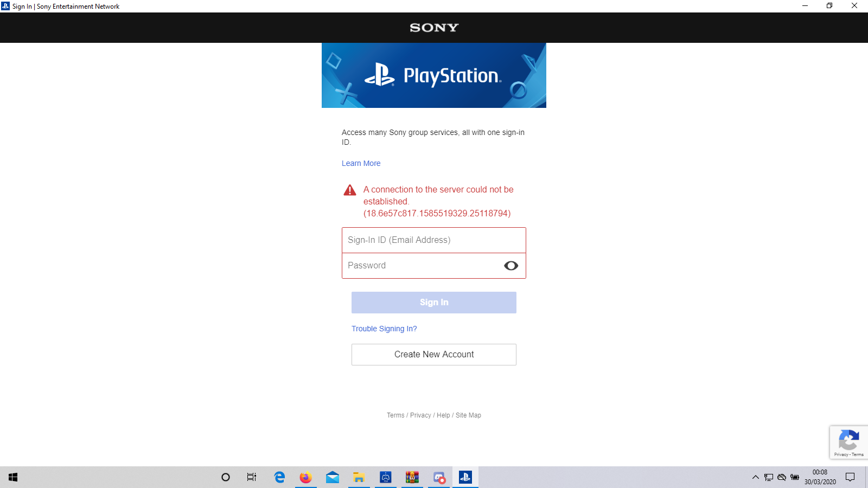Switch to Firefox in taskbar

[306, 477]
